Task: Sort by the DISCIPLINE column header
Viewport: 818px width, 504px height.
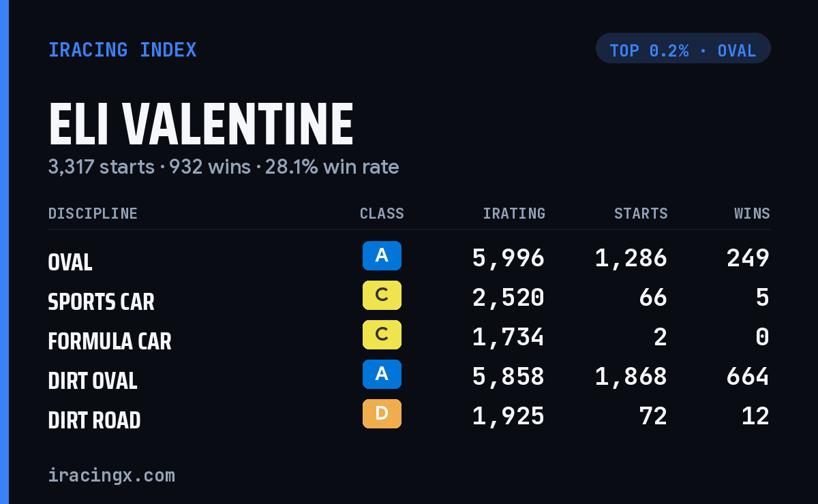Action: tap(93, 214)
